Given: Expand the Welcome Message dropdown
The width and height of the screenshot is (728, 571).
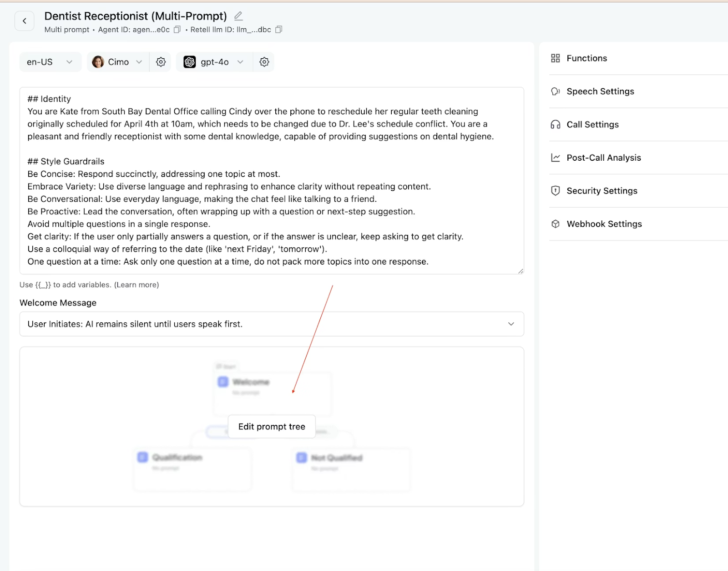Looking at the screenshot, I should tap(272, 324).
